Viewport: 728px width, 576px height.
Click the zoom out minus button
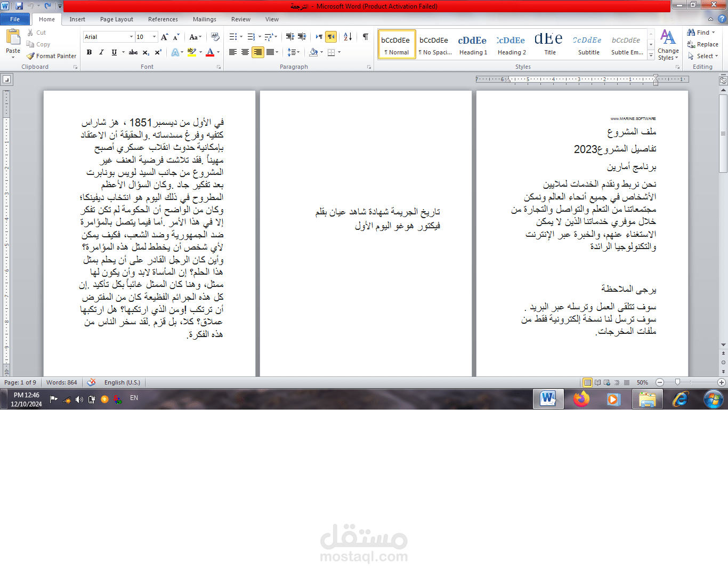(x=660, y=382)
